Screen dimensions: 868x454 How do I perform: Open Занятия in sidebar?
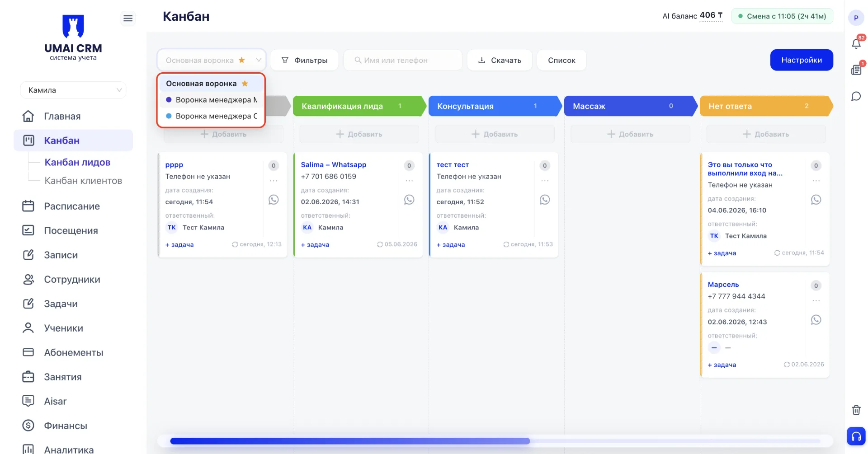73,377
